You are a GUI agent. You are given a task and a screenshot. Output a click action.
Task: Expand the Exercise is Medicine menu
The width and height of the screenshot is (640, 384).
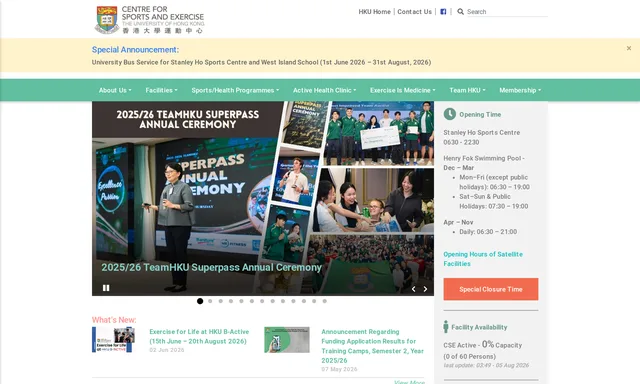point(403,90)
